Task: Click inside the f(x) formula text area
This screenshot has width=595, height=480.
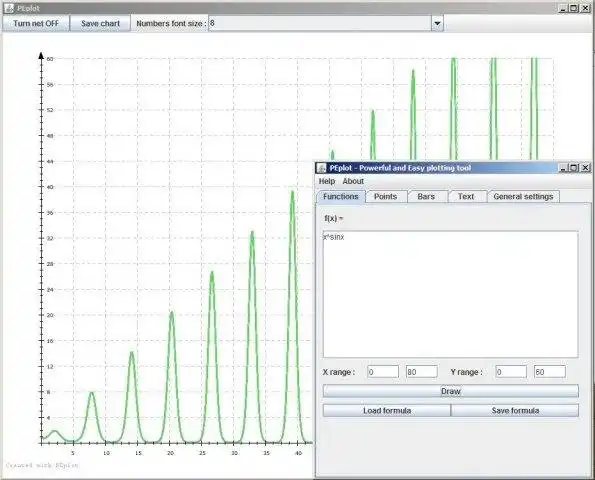Action: (x=450, y=294)
